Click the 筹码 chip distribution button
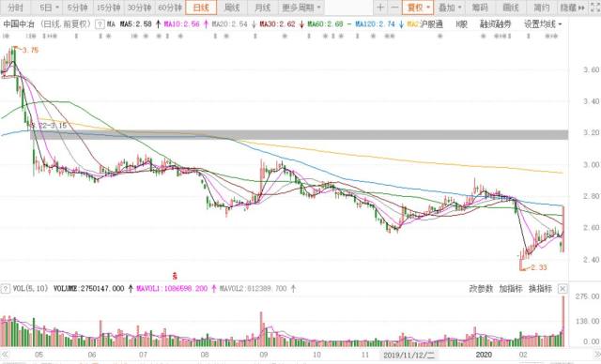 point(480,8)
